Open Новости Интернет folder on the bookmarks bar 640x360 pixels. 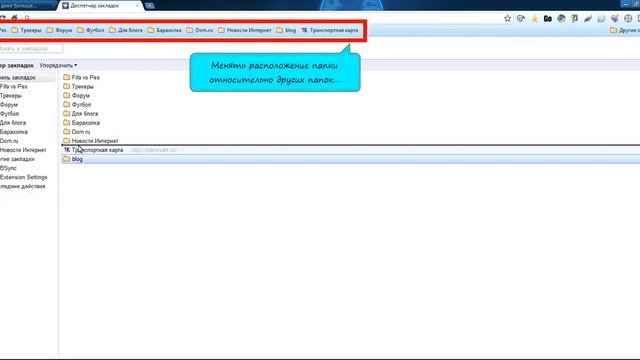[245, 30]
